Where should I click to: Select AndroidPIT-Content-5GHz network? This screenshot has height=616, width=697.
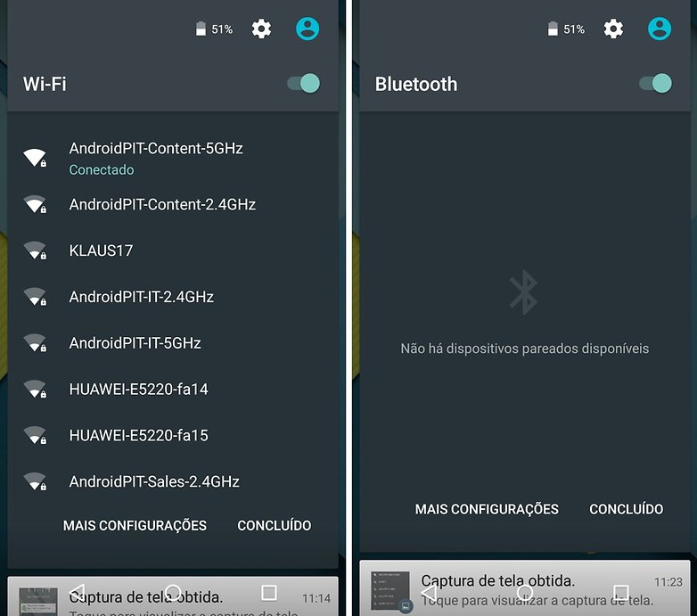(173, 158)
